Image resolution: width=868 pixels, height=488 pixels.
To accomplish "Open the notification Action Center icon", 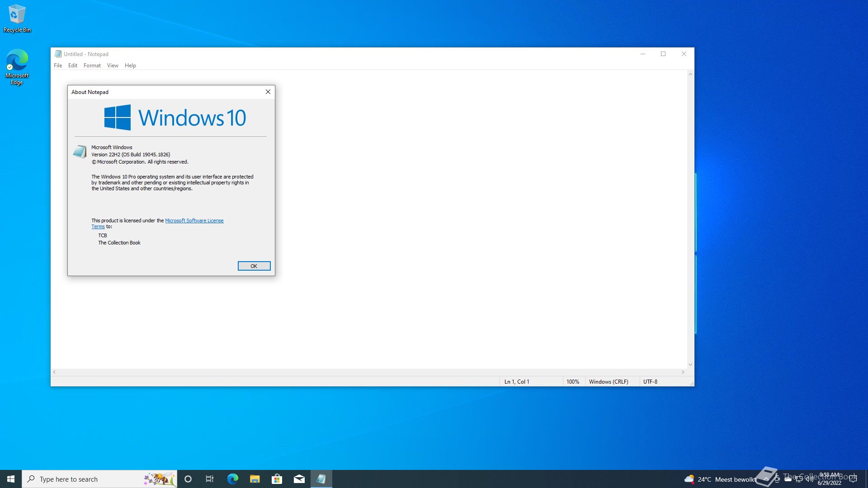I will pos(853,479).
